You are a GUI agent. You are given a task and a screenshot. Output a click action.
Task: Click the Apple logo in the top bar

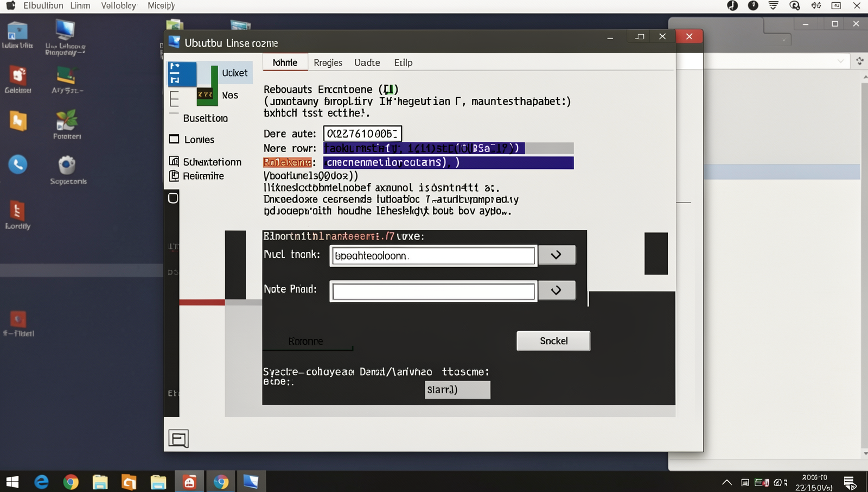click(10, 5)
